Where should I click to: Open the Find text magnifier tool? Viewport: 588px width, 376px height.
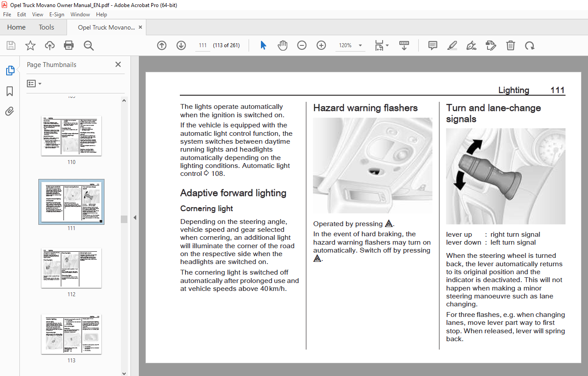(x=89, y=45)
